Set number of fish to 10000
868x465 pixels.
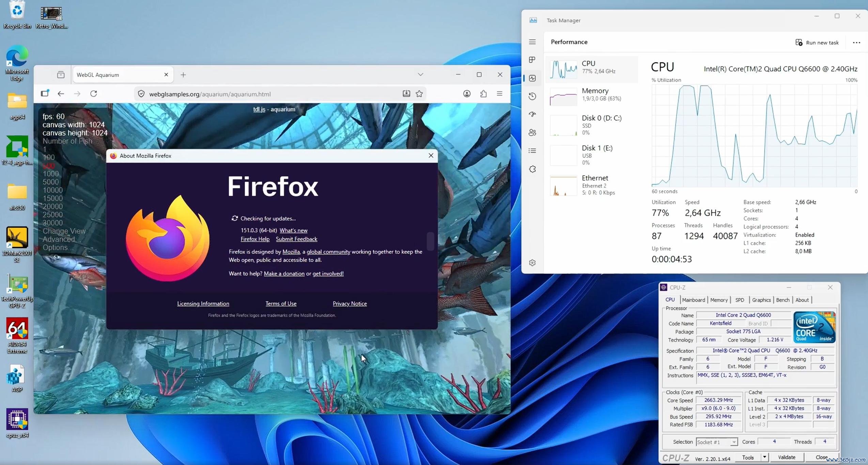point(53,190)
